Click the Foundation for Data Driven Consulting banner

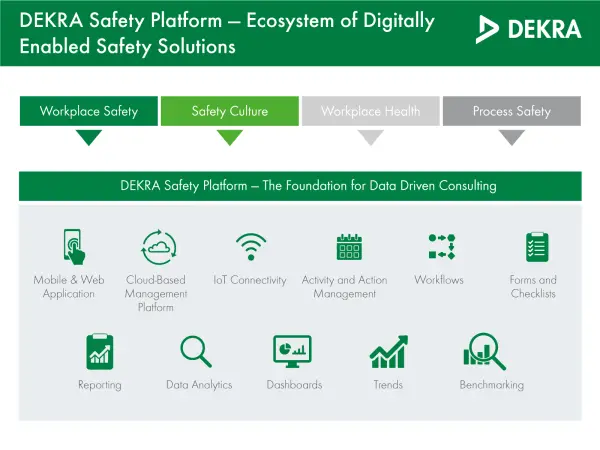click(300, 186)
